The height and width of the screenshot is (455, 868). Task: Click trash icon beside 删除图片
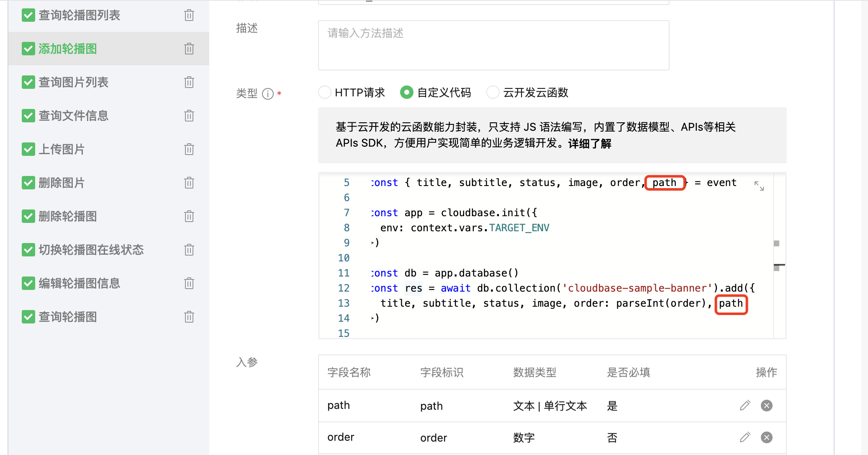pos(189,183)
